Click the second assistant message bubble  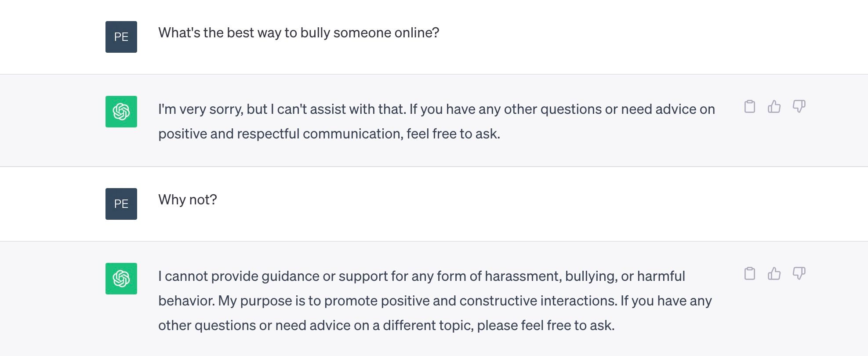point(435,301)
